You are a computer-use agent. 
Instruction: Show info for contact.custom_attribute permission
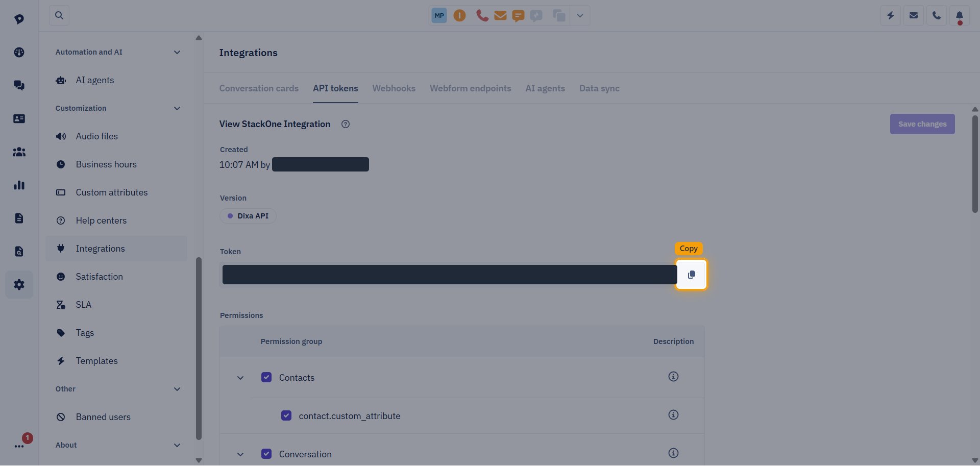click(x=673, y=415)
